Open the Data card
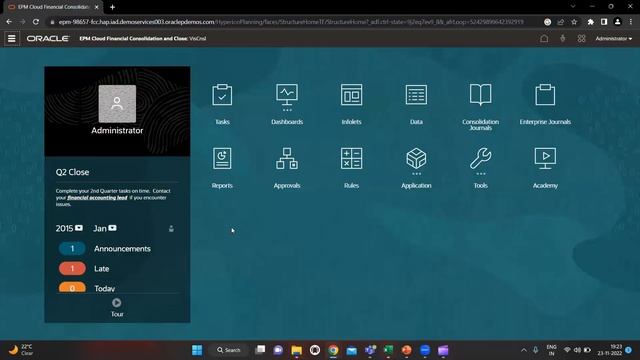640x360 pixels. pos(416,104)
